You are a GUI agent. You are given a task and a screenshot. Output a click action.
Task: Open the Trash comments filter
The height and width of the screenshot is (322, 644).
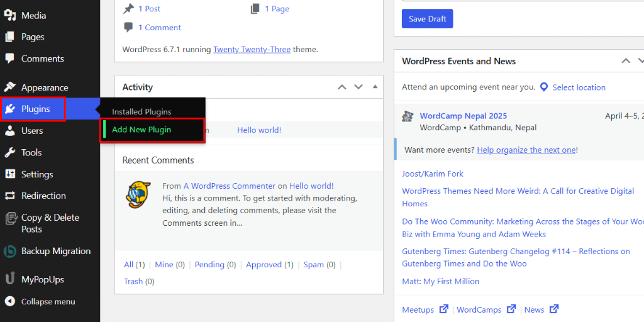point(133,281)
